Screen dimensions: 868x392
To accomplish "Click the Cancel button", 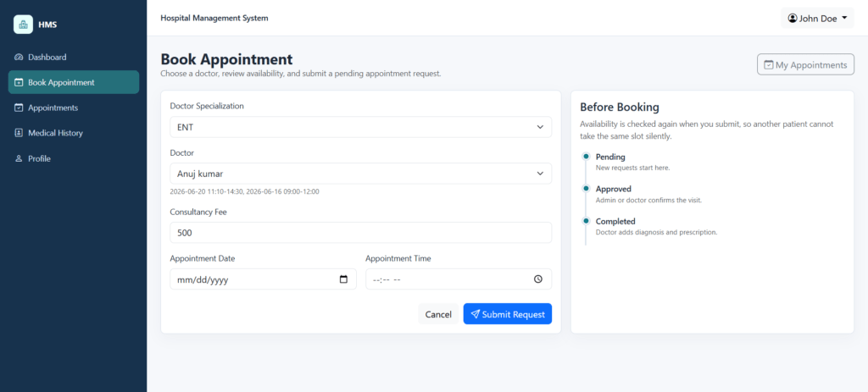I will pyautogui.click(x=438, y=314).
